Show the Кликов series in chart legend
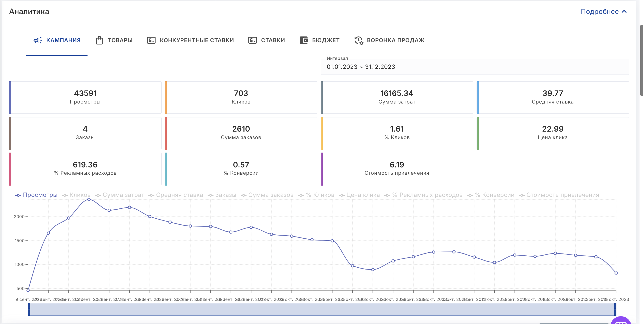This screenshot has height=324, width=644. point(76,195)
